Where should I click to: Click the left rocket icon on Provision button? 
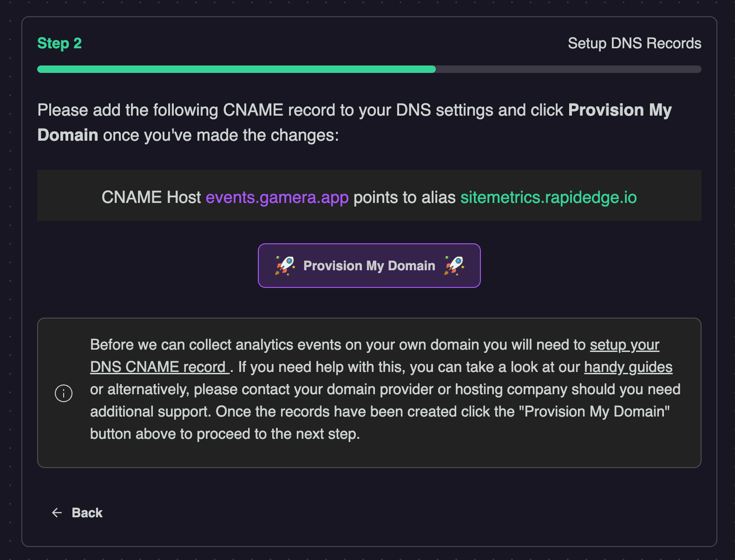click(285, 266)
